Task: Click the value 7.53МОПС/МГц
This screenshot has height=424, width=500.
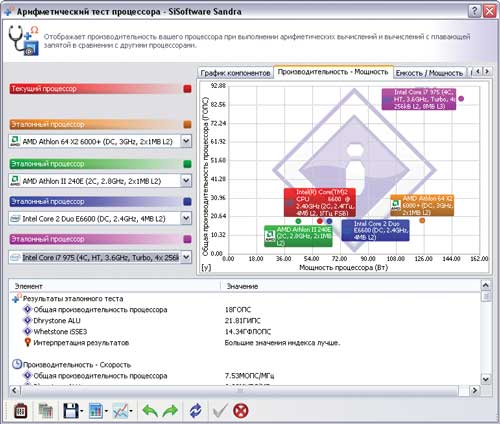Action: point(249,376)
